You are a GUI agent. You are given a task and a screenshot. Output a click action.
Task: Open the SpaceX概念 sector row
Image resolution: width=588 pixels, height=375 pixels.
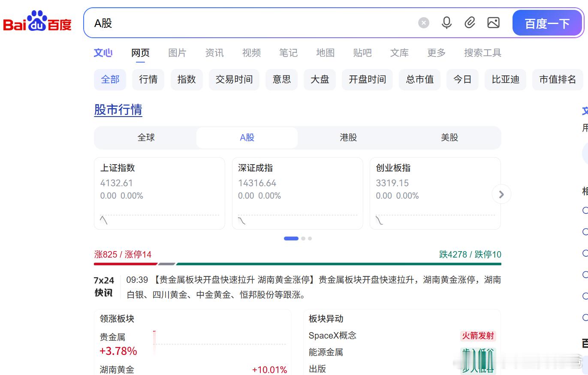[402, 336]
